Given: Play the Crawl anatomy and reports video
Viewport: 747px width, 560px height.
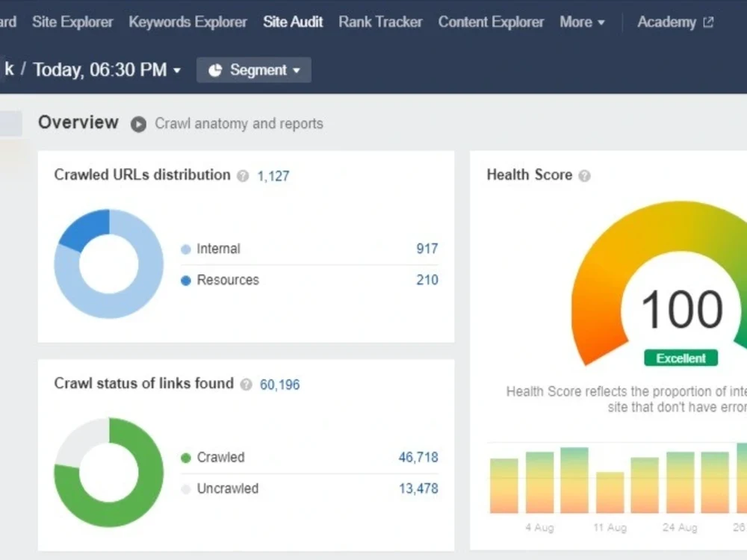Looking at the screenshot, I should [x=139, y=124].
